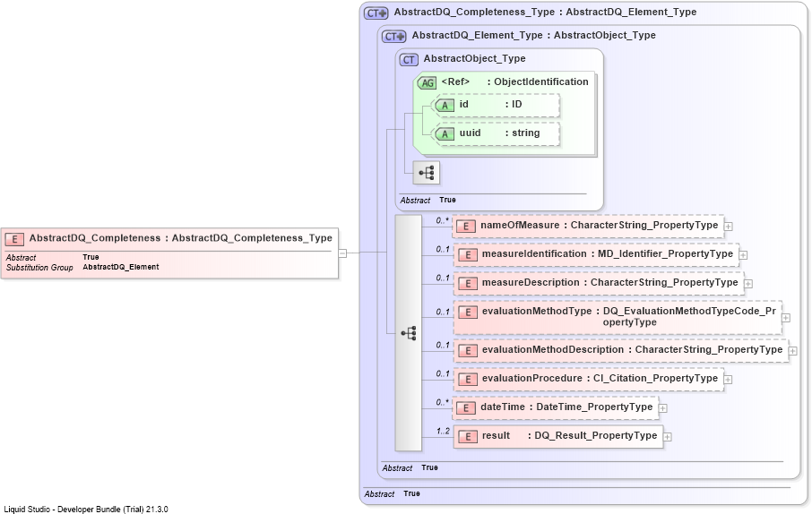
Task: Select 'measureIdentification : MD_Identifier_PropertyType' text
Action: point(608,253)
